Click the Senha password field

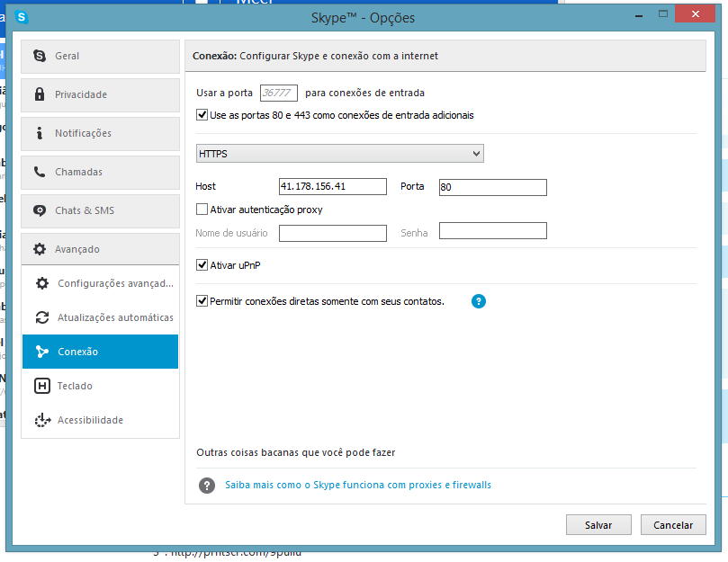[493, 231]
